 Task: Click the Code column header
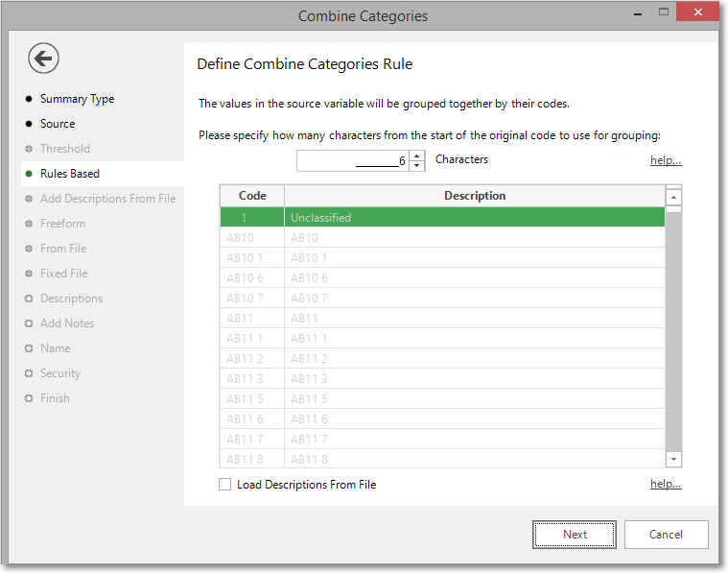click(252, 196)
